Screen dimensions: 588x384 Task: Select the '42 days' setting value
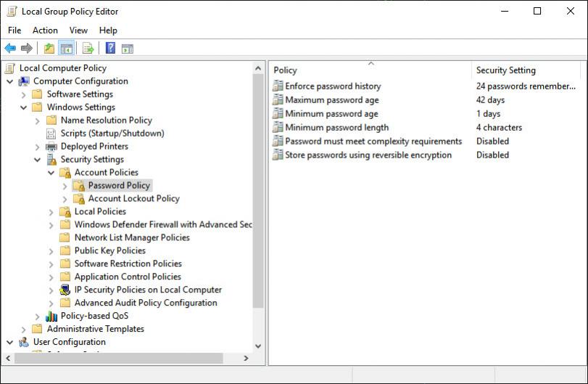click(490, 100)
